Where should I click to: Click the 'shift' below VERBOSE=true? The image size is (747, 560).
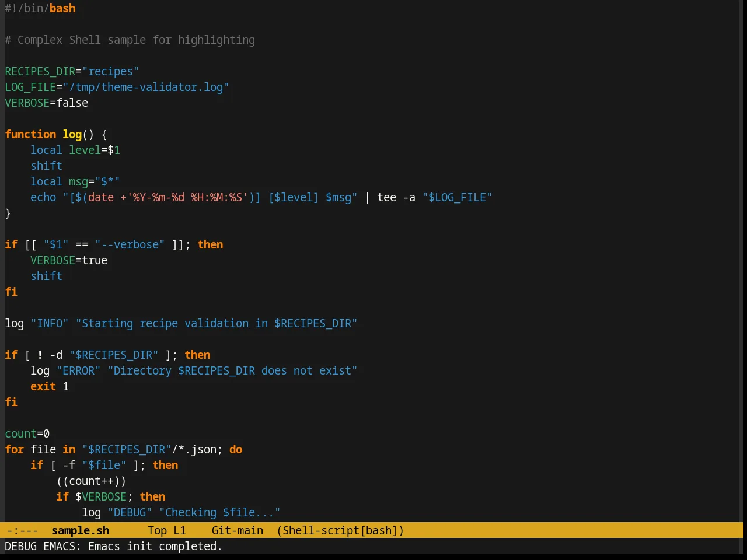46,276
